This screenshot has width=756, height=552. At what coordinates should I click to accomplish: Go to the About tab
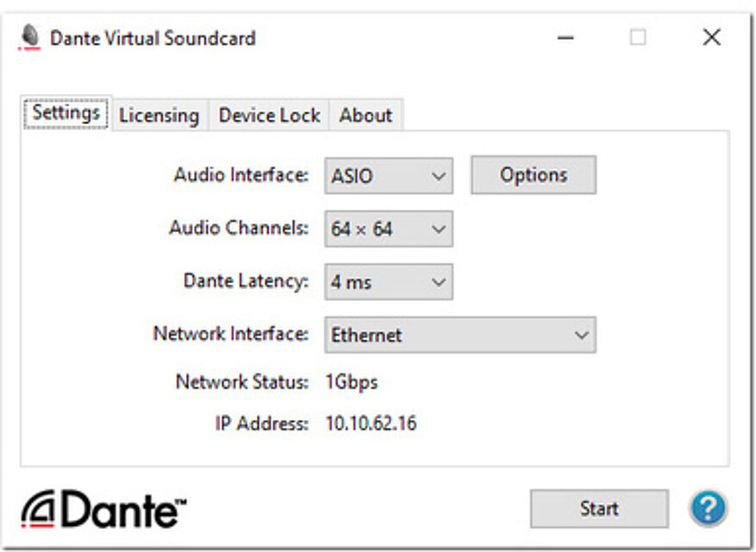366,116
